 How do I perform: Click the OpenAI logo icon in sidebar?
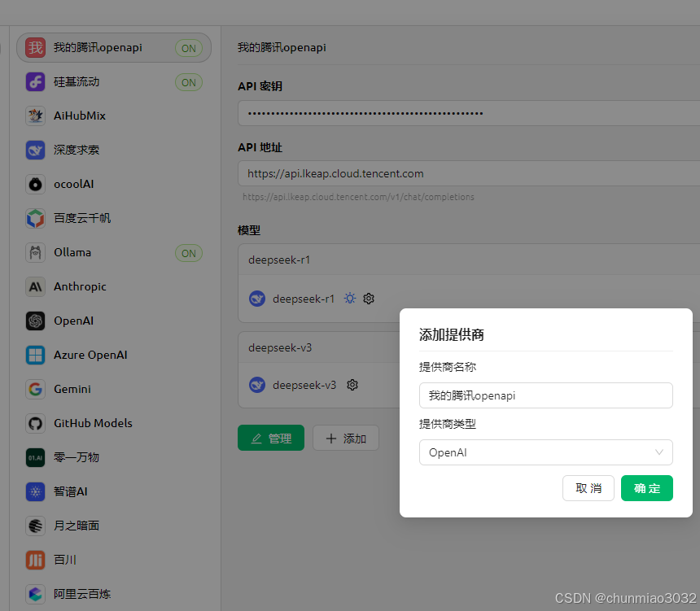point(35,321)
